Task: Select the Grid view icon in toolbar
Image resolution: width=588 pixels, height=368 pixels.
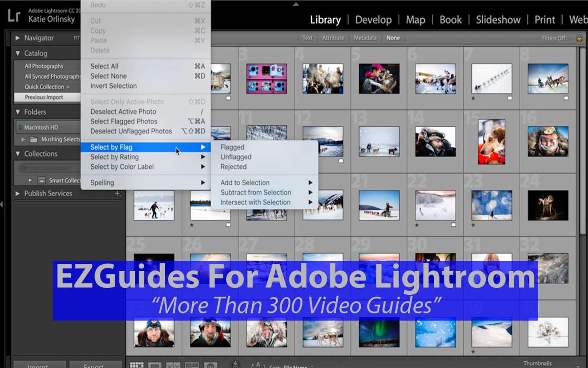Action: [x=137, y=365]
